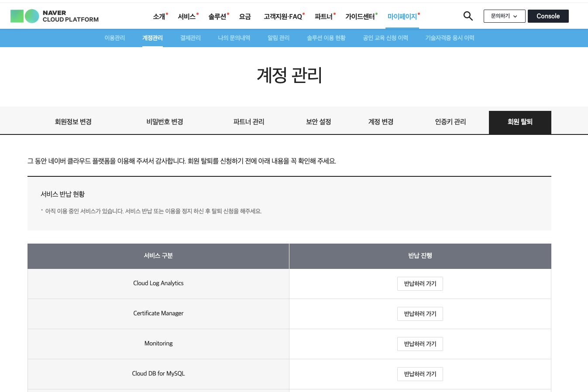Select the 마이페이지 menu
588x392 pixels.
[x=402, y=17]
